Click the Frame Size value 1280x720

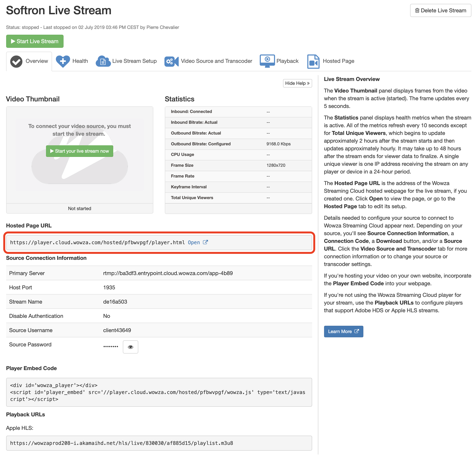coord(276,165)
